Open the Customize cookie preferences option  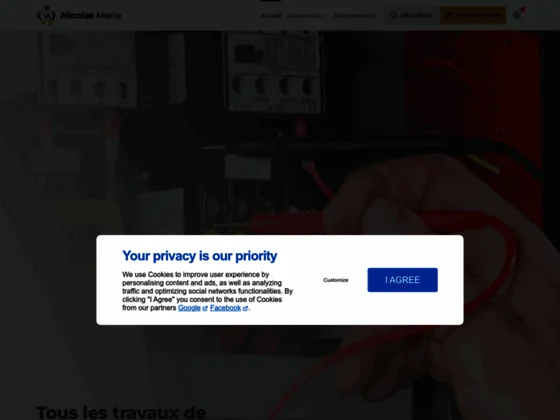336,280
